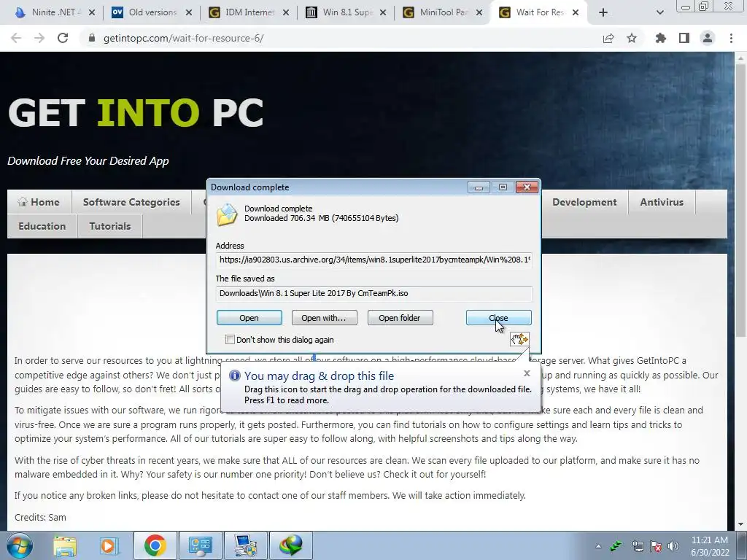Image resolution: width=747 pixels, height=560 pixels.
Task: Open the media player taskbar icon
Action: 109,546
